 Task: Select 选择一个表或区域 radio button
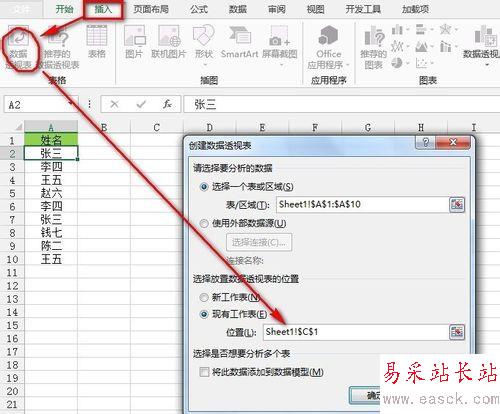(x=204, y=187)
